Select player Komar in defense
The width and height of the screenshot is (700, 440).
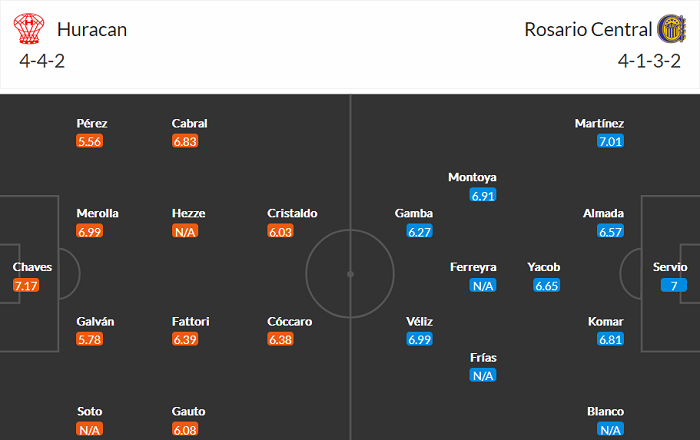pyautogui.click(x=607, y=322)
